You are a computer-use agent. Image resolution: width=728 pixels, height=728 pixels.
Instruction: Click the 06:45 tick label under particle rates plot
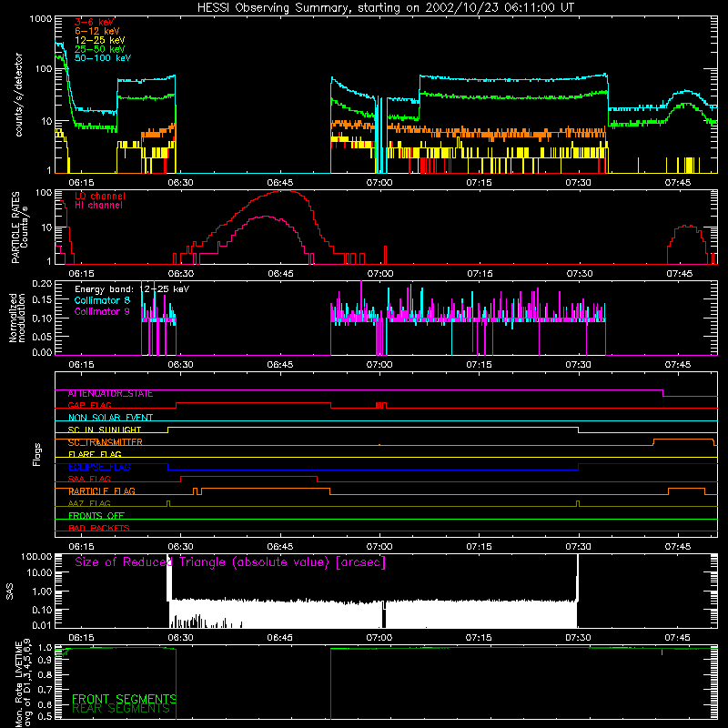[280, 274]
